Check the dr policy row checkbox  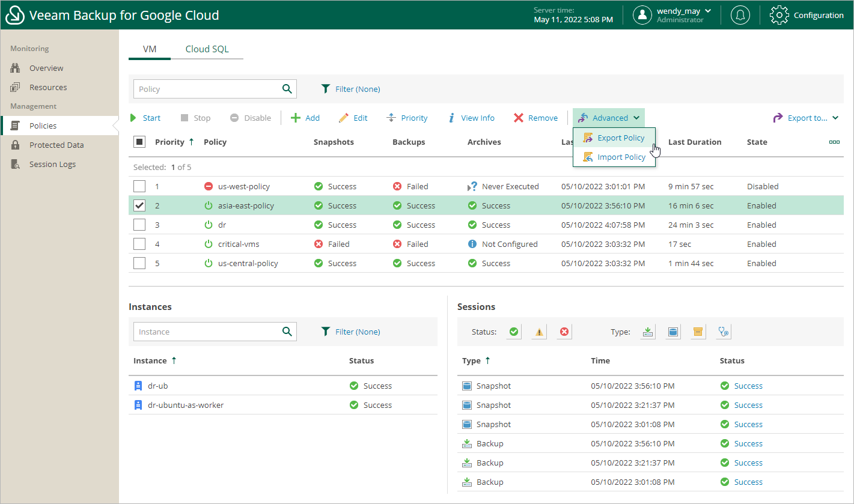(139, 225)
